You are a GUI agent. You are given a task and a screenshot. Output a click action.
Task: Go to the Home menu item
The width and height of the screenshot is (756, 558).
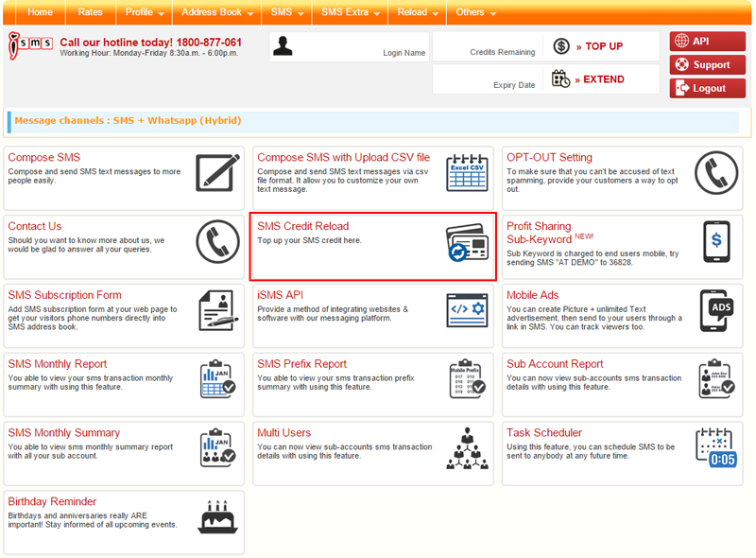coord(40,12)
